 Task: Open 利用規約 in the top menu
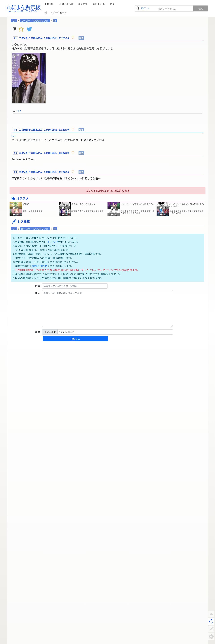coord(49,4)
